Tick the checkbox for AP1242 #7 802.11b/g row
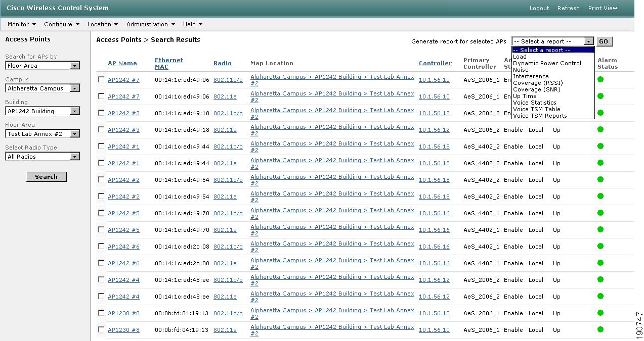 tap(101, 79)
